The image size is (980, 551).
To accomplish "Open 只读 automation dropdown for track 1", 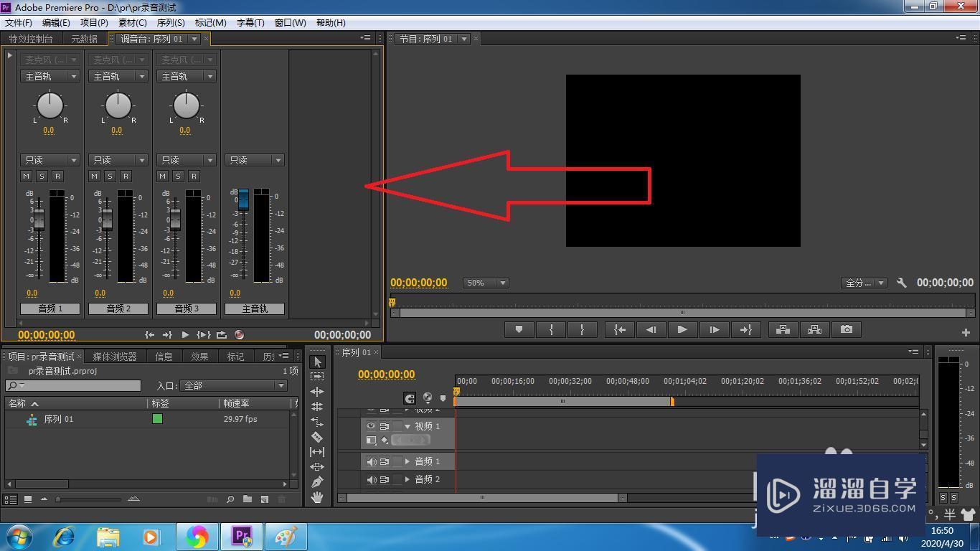I will click(x=50, y=160).
